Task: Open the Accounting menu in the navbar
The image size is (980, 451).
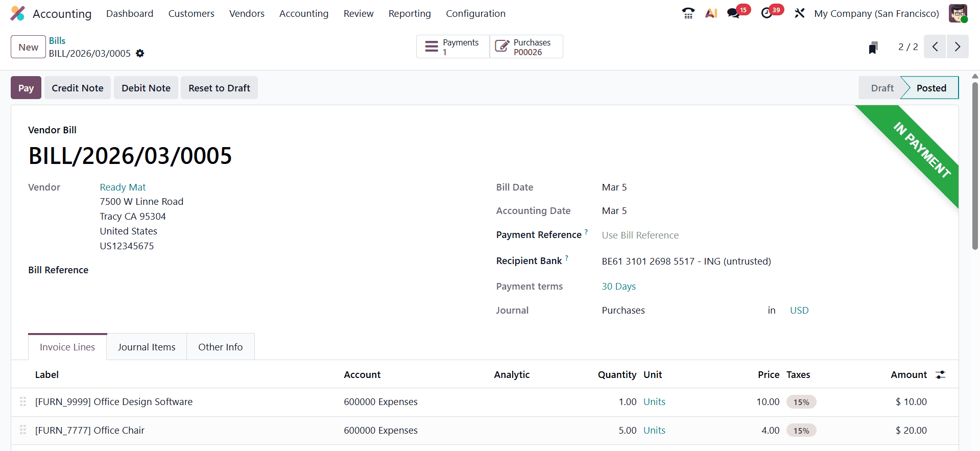Action: point(304,13)
